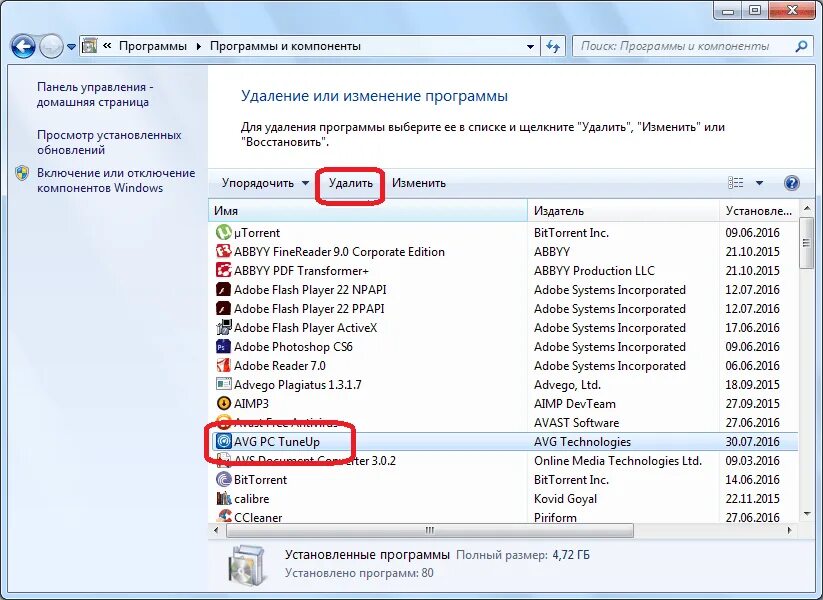Open Help with the question mark icon
823x600 pixels.
(792, 183)
